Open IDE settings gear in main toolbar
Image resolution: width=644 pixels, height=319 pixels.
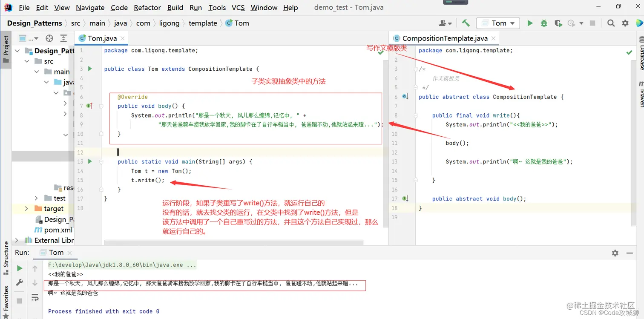tap(625, 23)
